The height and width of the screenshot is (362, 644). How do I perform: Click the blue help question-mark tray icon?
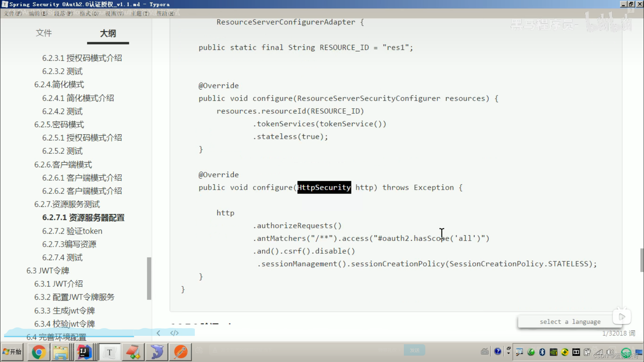pyautogui.click(x=498, y=351)
